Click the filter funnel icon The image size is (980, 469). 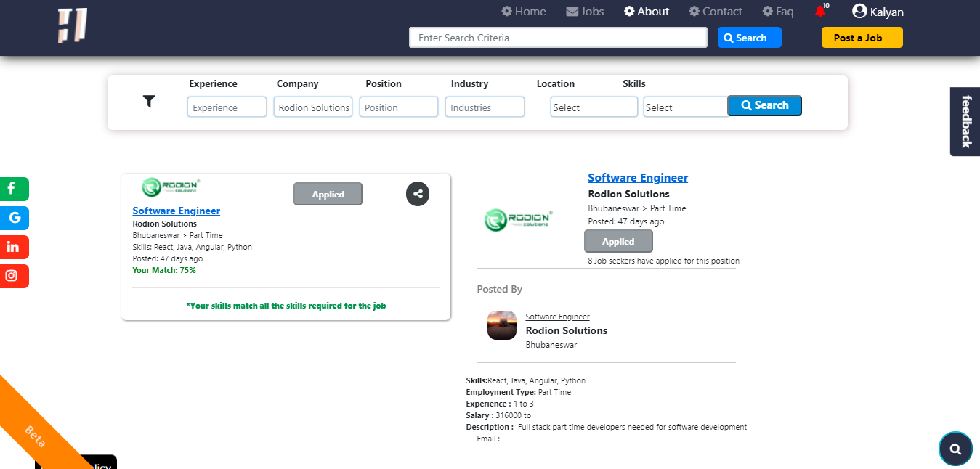[x=149, y=102]
